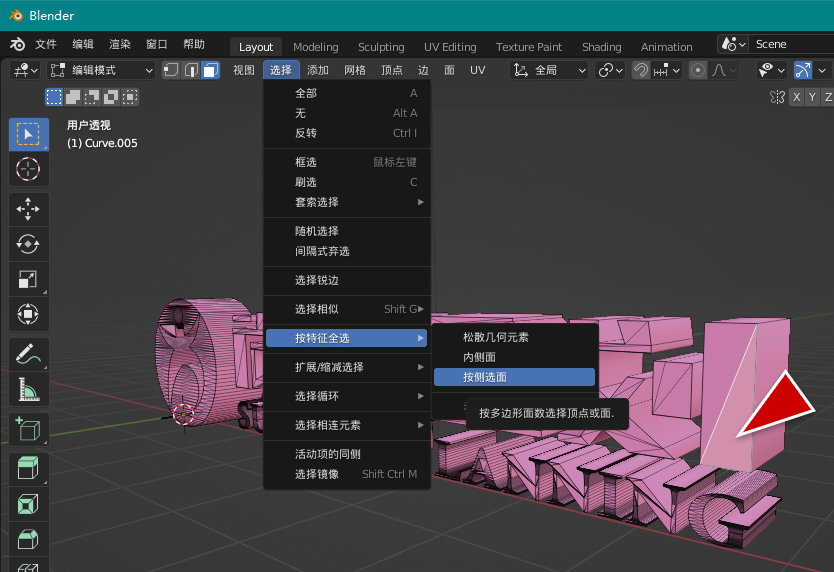Screen dimensions: 834x572
Task: Switch to face select mode
Action: pyautogui.click(x=210, y=70)
